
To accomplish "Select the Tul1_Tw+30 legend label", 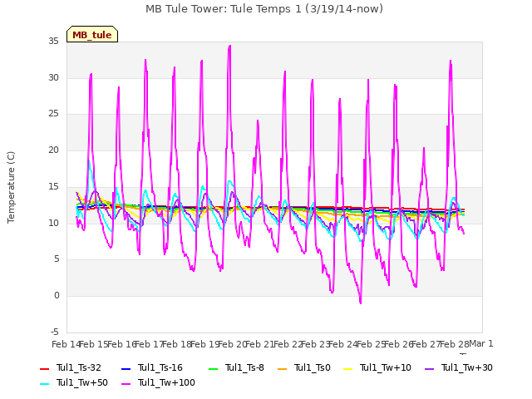I will point(467,367).
